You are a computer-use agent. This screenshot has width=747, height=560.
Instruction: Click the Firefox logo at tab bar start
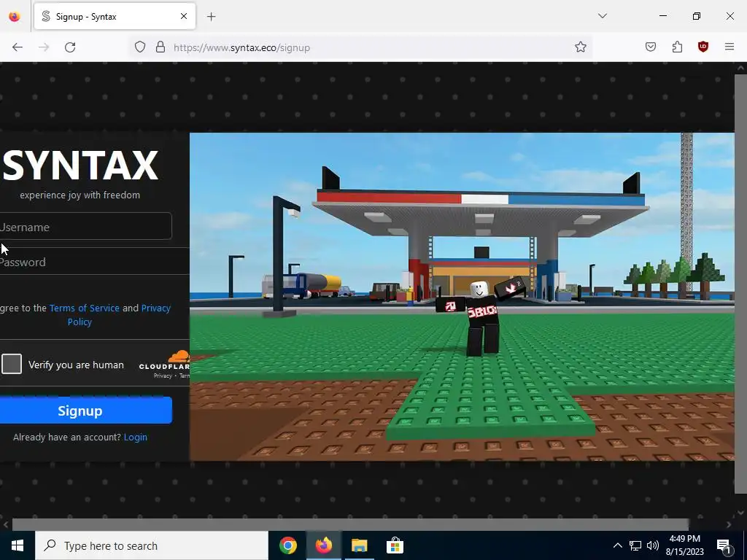(x=15, y=16)
